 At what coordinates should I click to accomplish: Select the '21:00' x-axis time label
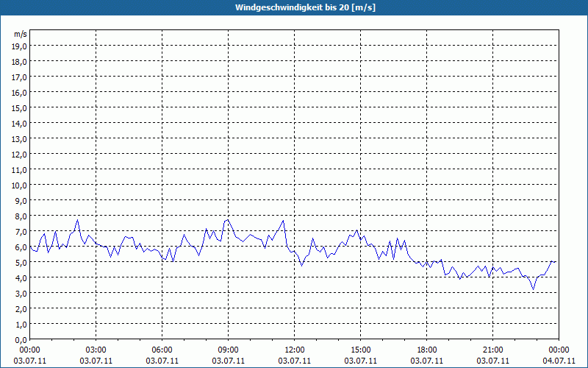click(492, 350)
